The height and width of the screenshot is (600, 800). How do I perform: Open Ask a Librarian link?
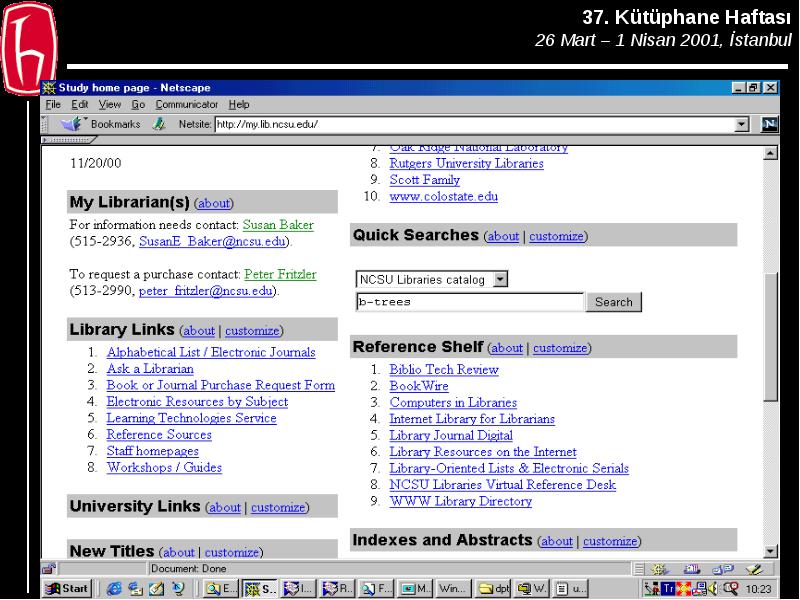pos(150,368)
